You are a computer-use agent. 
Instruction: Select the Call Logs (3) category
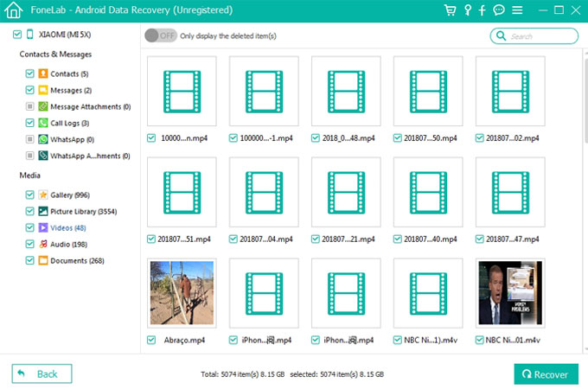coord(70,124)
